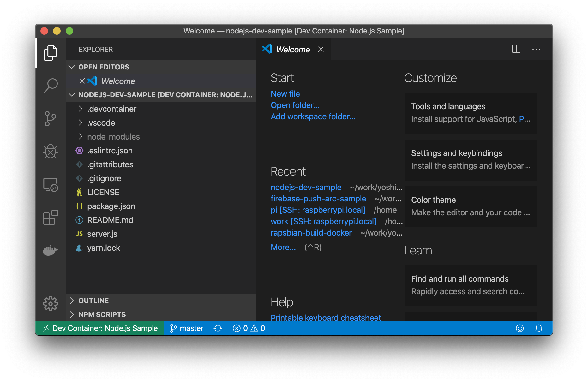Open package.json file
588x382 pixels.
coord(161,206)
